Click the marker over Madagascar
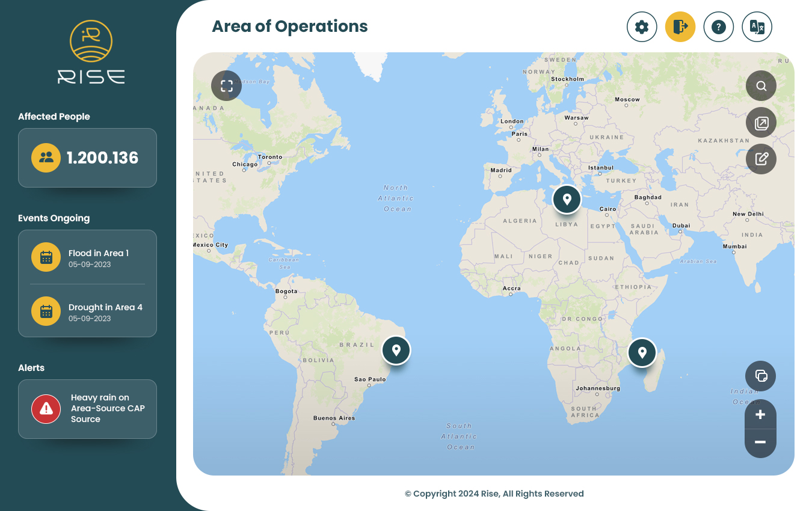812x511 pixels. click(642, 352)
